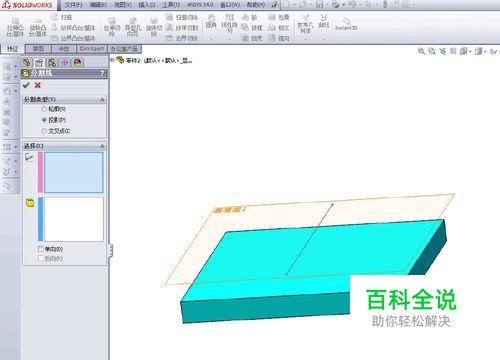
Task: Click the 拉伸凸台/基体 extrude boss tool
Action: 15,28
